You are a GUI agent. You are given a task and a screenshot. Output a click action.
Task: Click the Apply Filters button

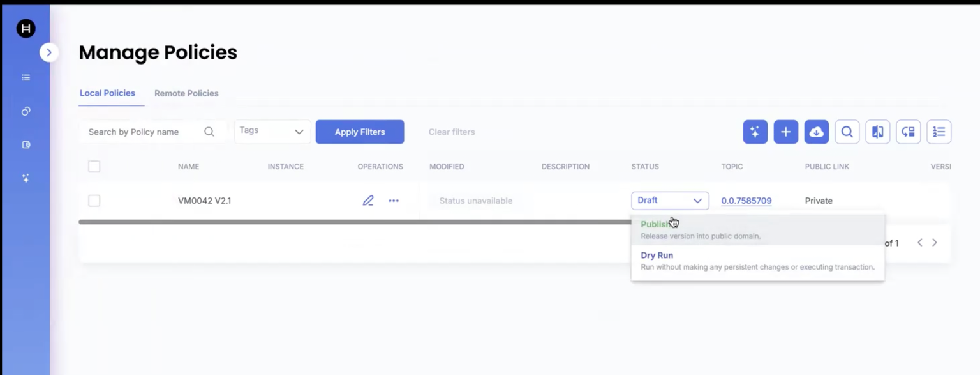click(360, 132)
